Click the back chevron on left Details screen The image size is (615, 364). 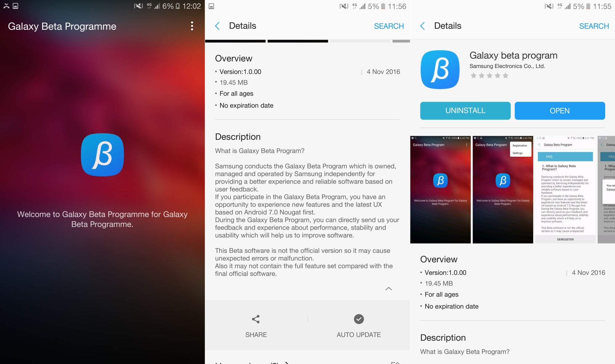pyautogui.click(x=217, y=25)
